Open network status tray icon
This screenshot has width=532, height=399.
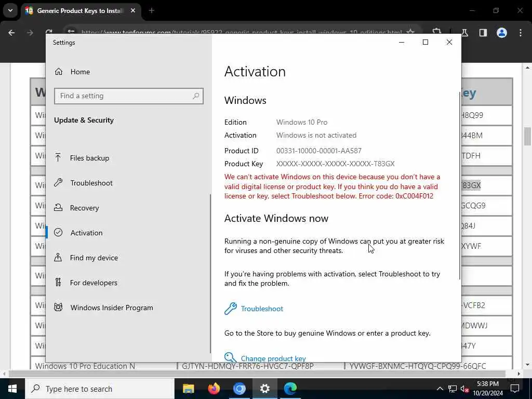point(452,389)
